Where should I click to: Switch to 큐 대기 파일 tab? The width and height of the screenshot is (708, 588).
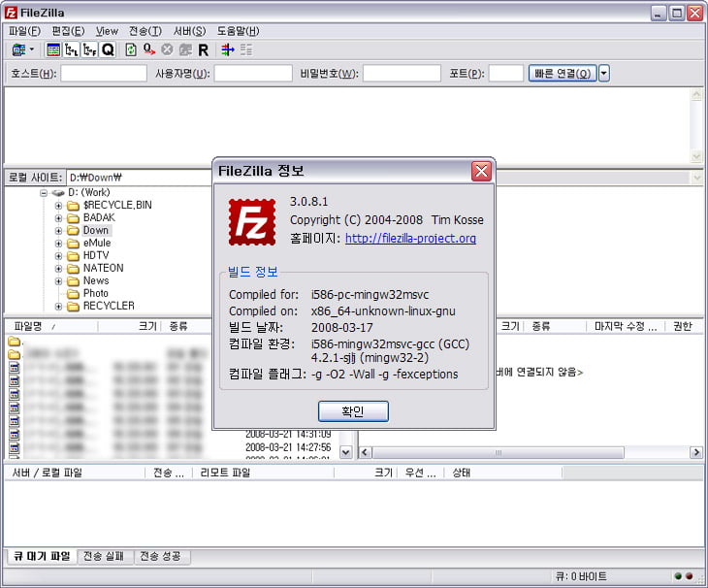pyautogui.click(x=42, y=556)
